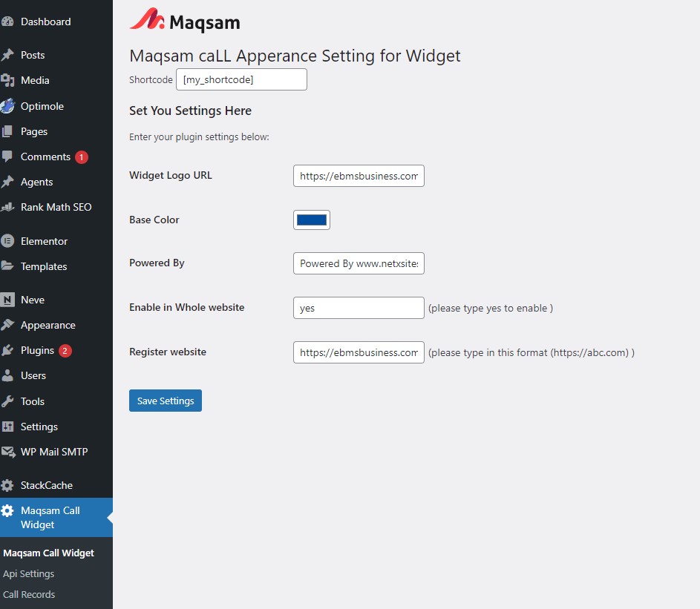Select Maqsam Call Widget main menu
This screenshot has height=609, width=700.
(56, 518)
